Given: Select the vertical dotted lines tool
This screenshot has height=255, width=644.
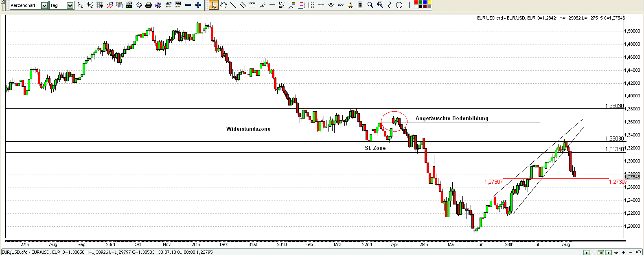Looking at the screenshot, I should [311, 5].
